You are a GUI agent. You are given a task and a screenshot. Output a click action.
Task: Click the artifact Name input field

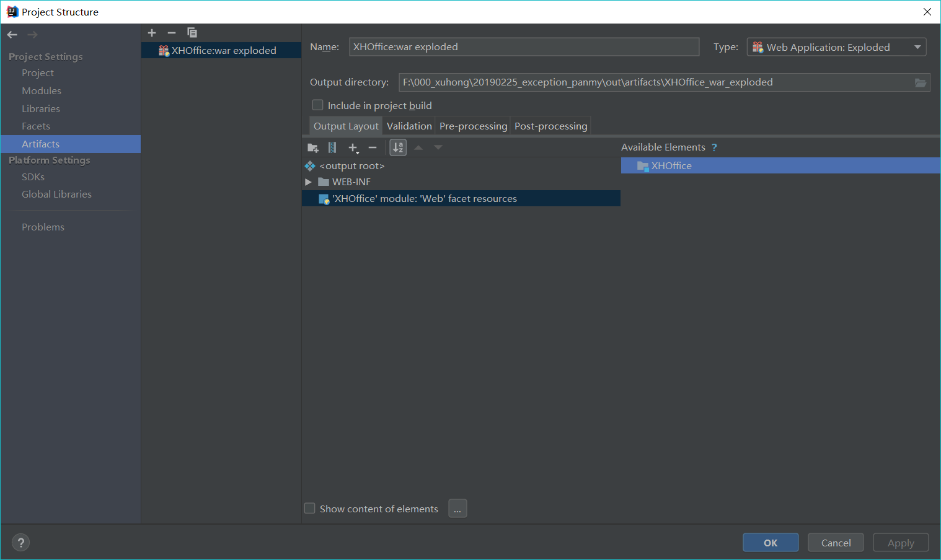tap(524, 47)
